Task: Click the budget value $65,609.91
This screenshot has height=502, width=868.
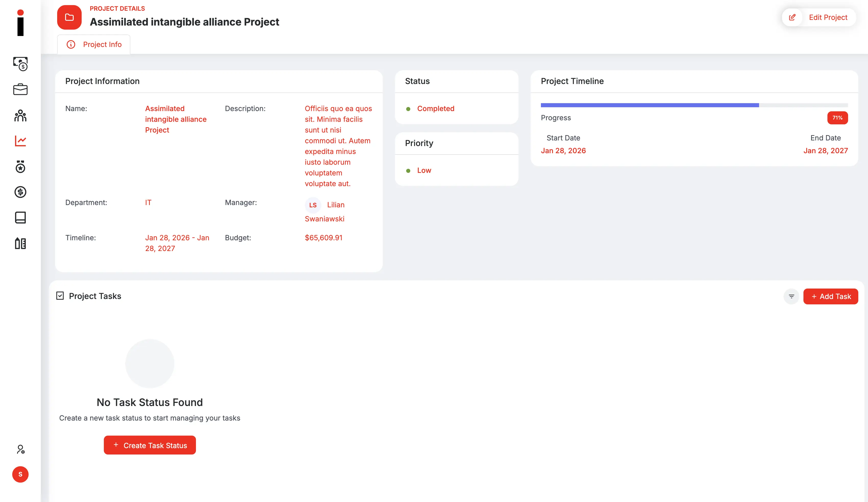Action: [324, 237]
